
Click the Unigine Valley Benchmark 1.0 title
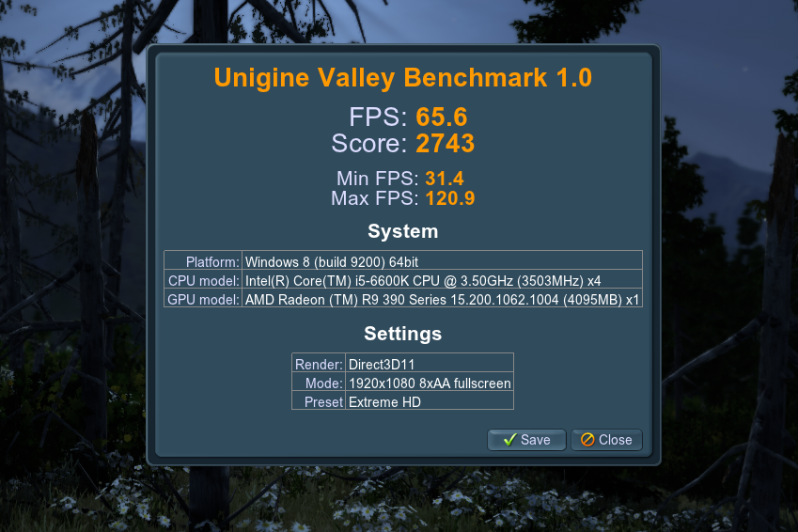pyautogui.click(x=402, y=78)
